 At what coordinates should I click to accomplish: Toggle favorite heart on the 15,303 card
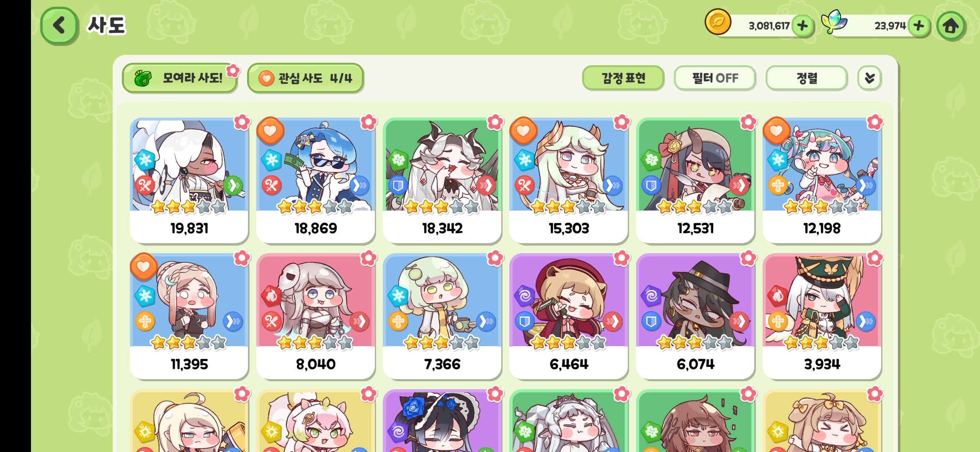pos(523,131)
